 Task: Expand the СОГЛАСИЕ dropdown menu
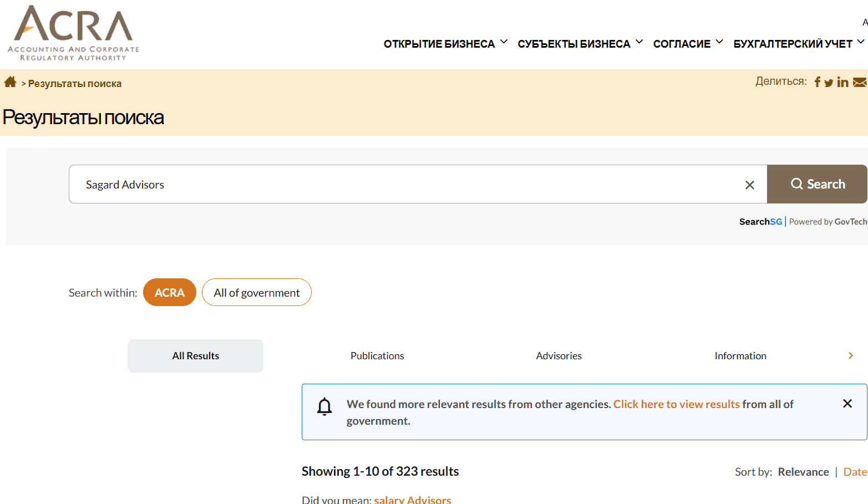(688, 44)
